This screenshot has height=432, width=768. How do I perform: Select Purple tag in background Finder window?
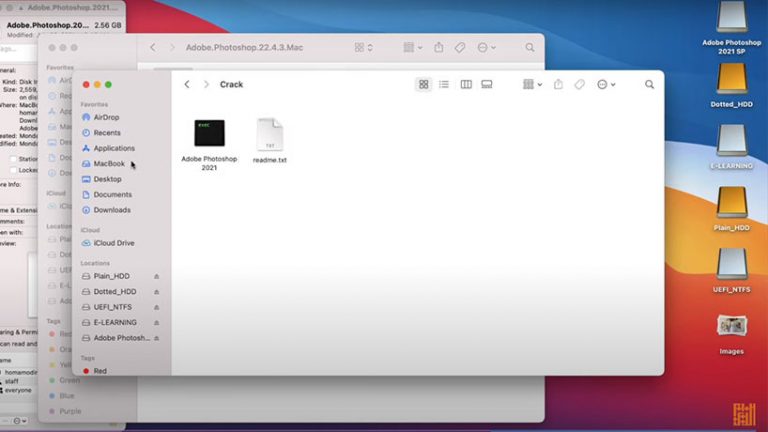pos(70,411)
